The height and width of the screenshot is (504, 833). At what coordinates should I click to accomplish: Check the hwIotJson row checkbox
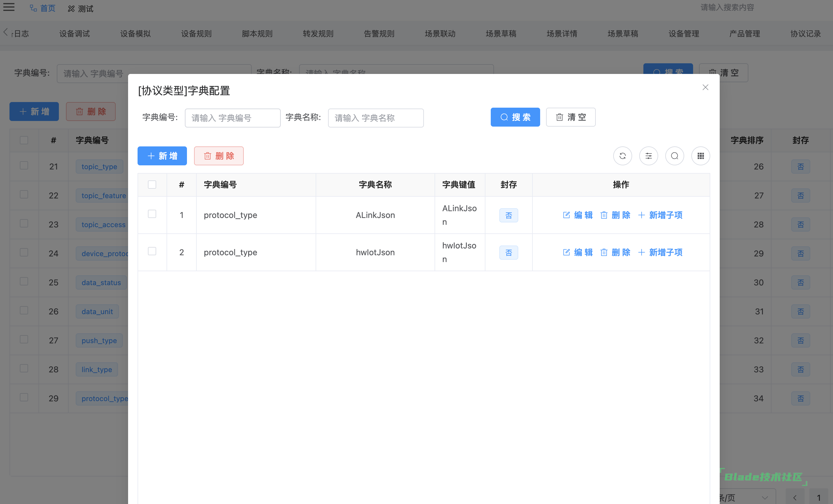(152, 251)
